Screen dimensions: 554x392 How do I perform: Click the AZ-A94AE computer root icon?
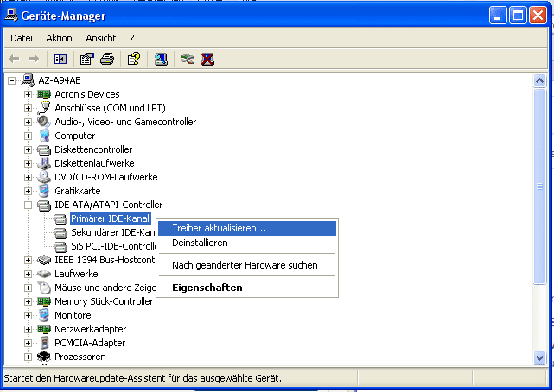[28, 80]
